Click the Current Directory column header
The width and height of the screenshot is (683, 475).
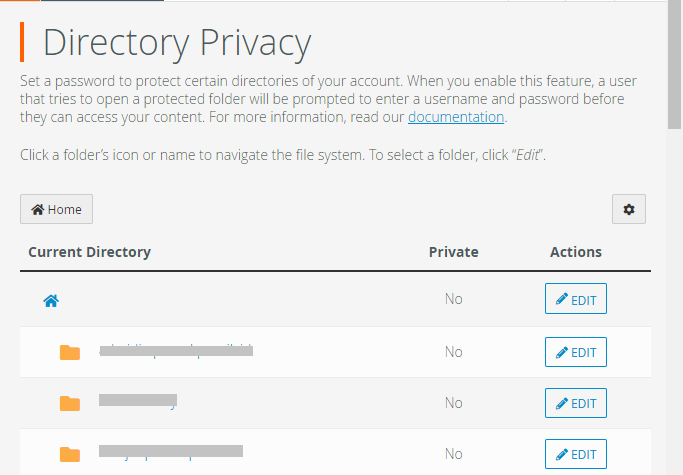tap(89, 252)
